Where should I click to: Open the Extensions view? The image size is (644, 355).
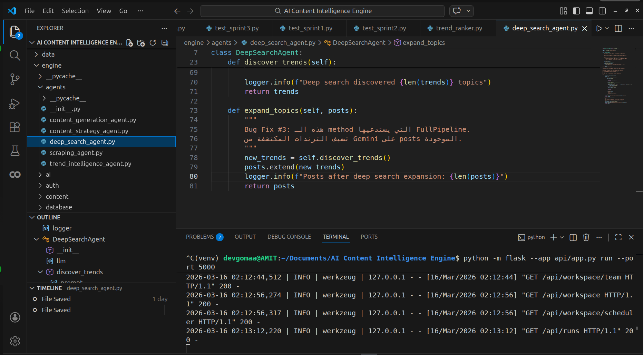coord(14,127)
